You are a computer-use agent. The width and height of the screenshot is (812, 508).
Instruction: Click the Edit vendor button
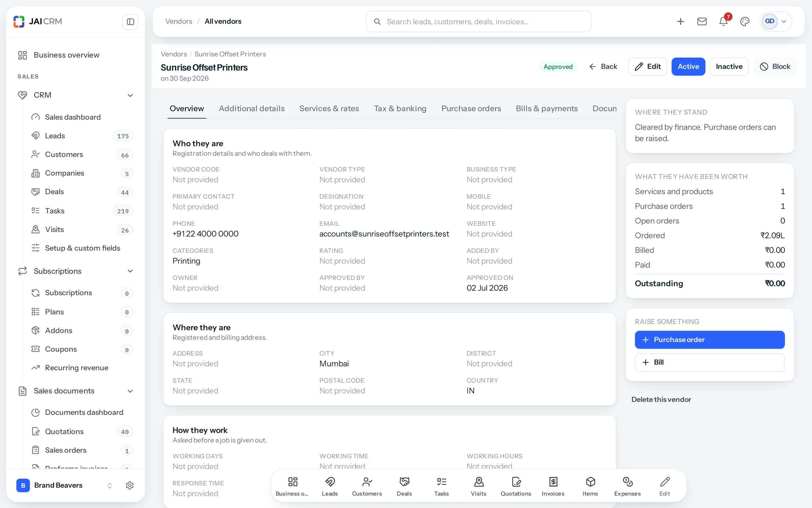pyautogui.click(x=647, y=67)
